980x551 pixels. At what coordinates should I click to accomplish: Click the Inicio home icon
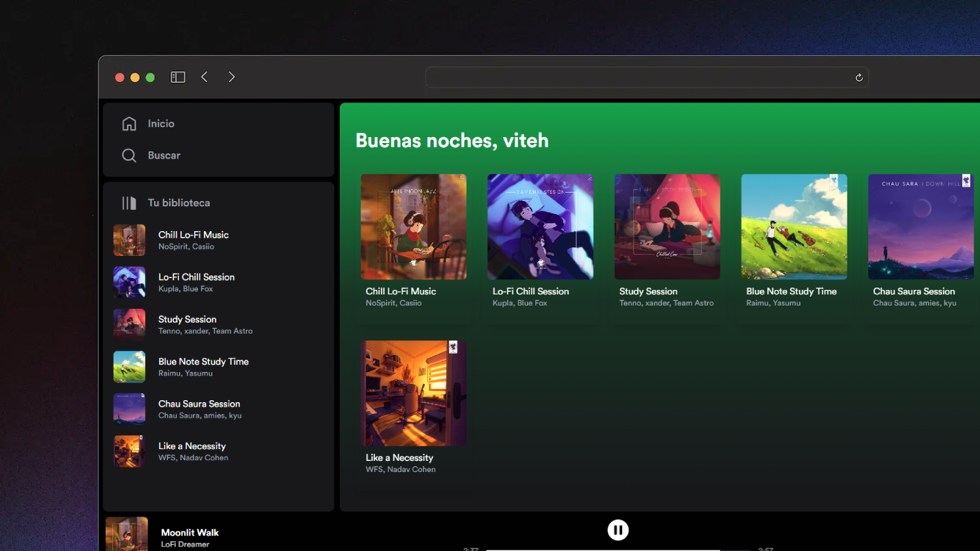[129, 123]
